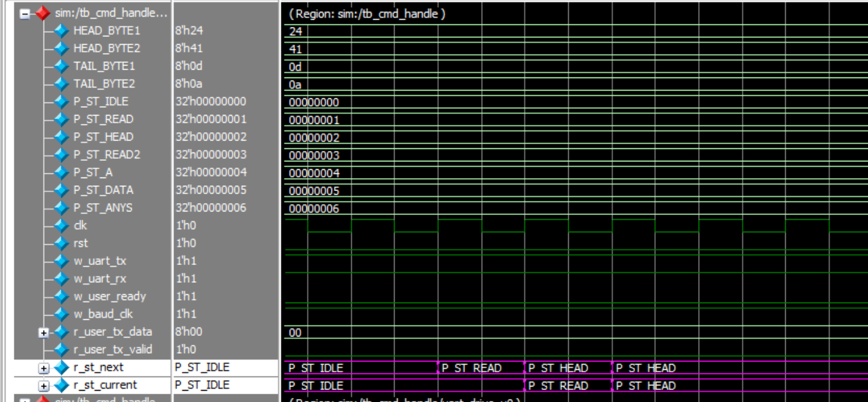Click the P_ST_IDLE value of r_st_current
This screenshot has width=868, height=402.
coord(202,385)
